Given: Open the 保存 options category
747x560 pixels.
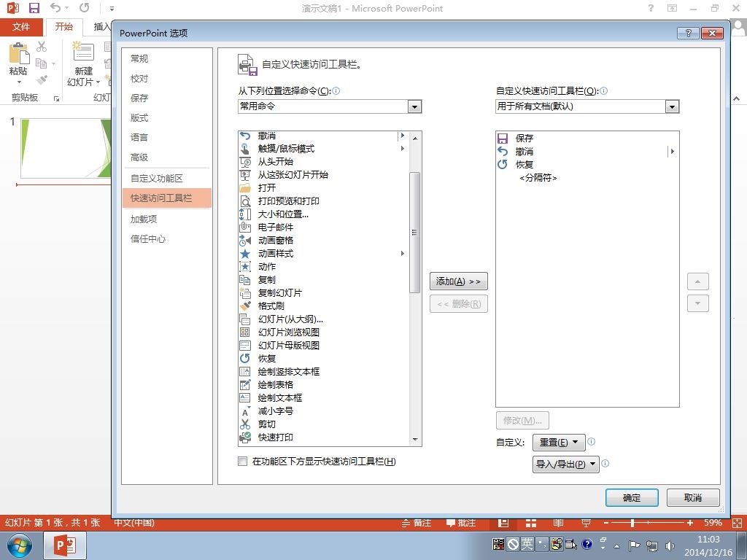Looking at the screenshot, I should coord(166,98).
